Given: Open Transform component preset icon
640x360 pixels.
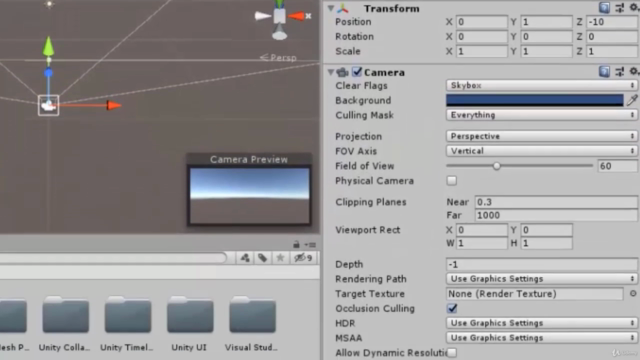Looking at the screenshot, I should [x=620, y=8].
